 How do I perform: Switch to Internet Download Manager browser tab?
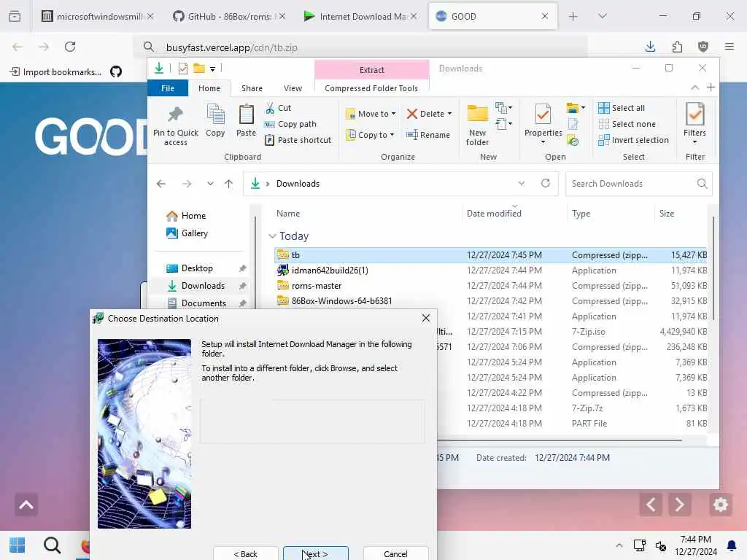[360, 16]
